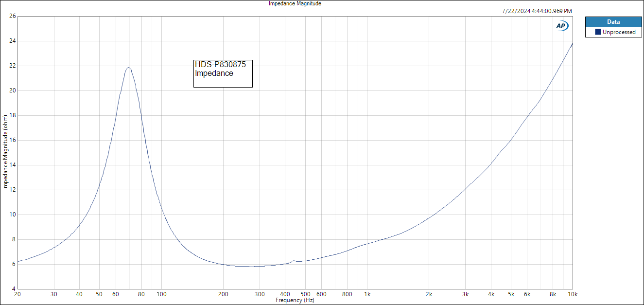Click the 200 tick label on frequency axis
The image size is (644, 305).
[223, 294]
